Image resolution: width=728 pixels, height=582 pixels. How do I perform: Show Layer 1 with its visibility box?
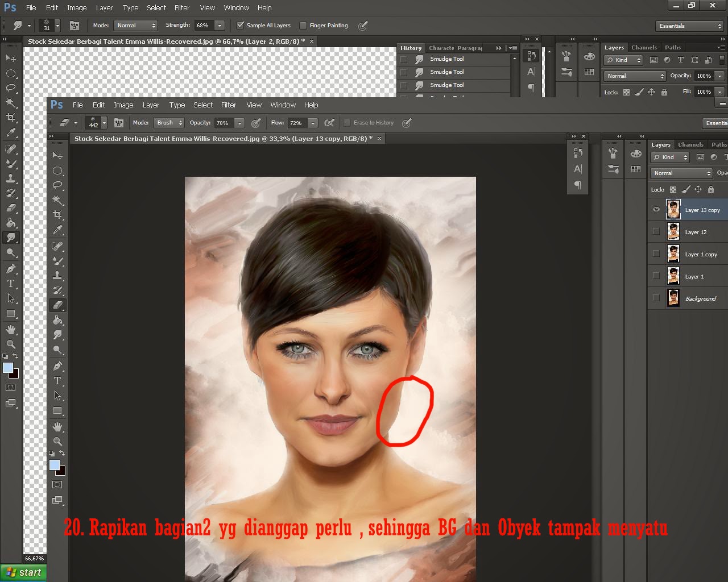click(656, 276)
